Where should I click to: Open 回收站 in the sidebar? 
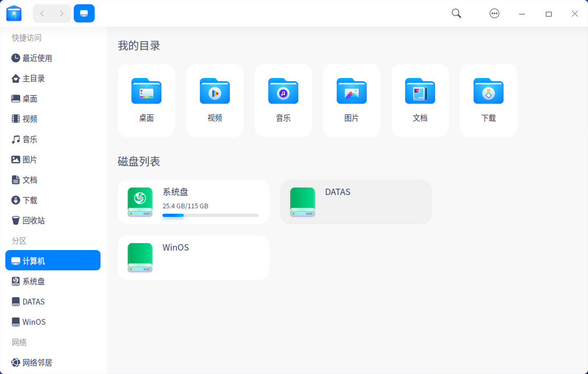click(53, 220)
